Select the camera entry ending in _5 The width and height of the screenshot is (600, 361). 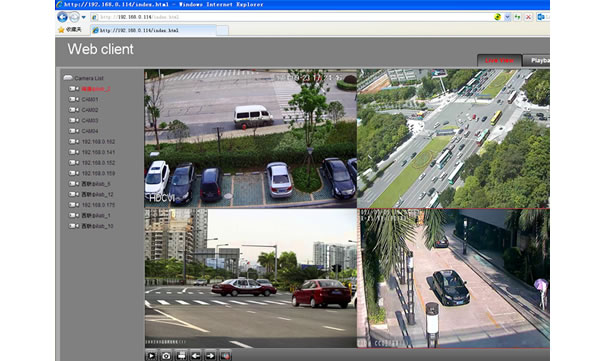(x=96, y=184)
